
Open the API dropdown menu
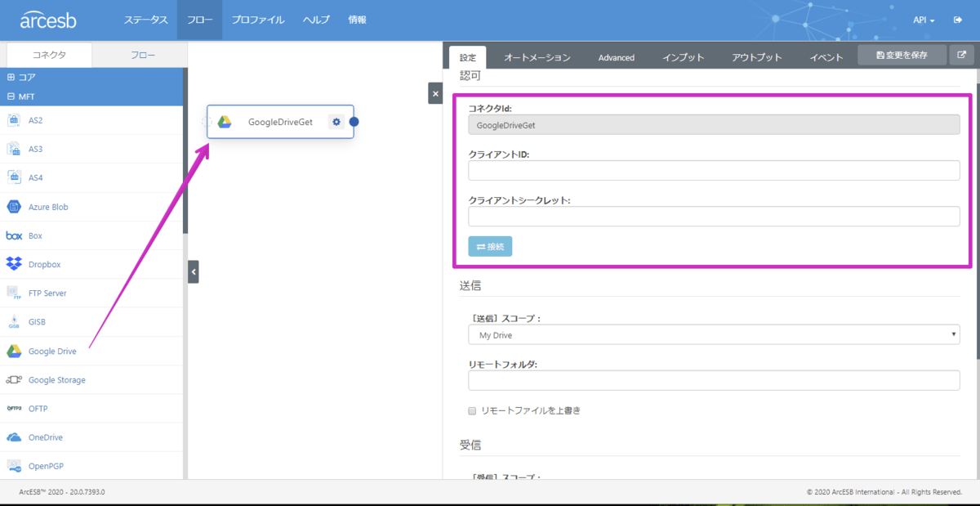tap(924, 20)
